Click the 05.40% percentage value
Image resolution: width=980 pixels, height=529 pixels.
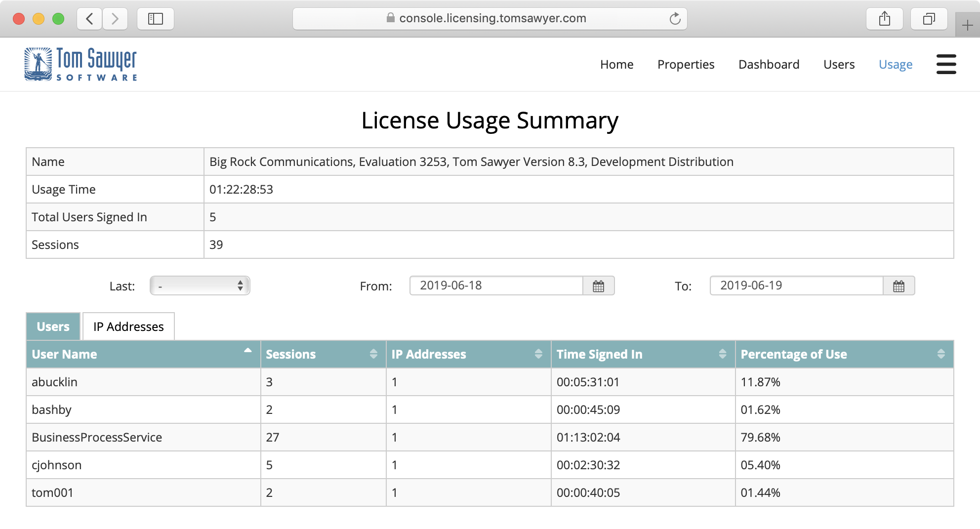pos(760,465)
